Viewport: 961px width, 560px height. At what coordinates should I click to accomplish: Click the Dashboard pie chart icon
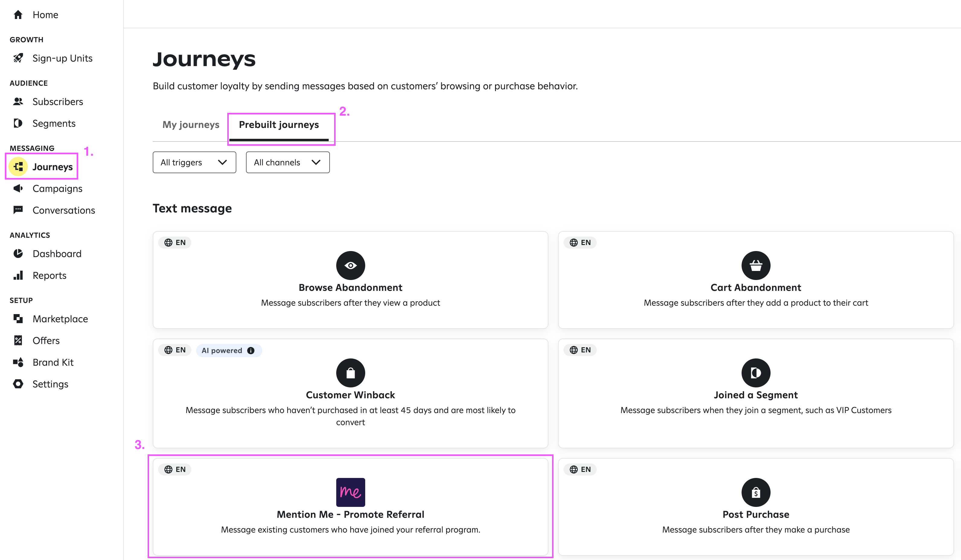coord(18,253)
